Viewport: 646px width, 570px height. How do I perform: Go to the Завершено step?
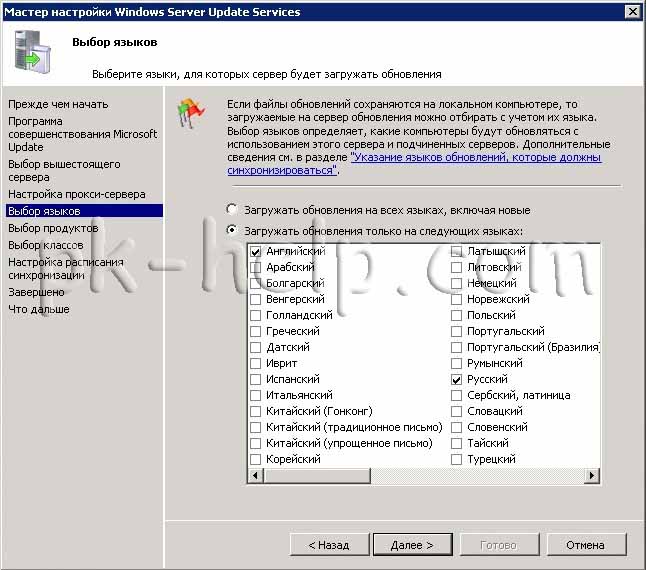tap(36, 292)
